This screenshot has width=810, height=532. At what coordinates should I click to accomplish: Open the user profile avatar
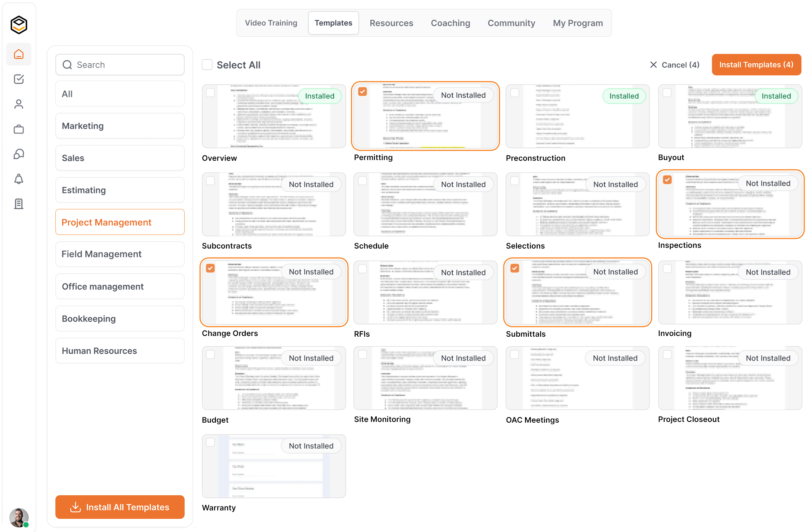(x=19, y=517)
